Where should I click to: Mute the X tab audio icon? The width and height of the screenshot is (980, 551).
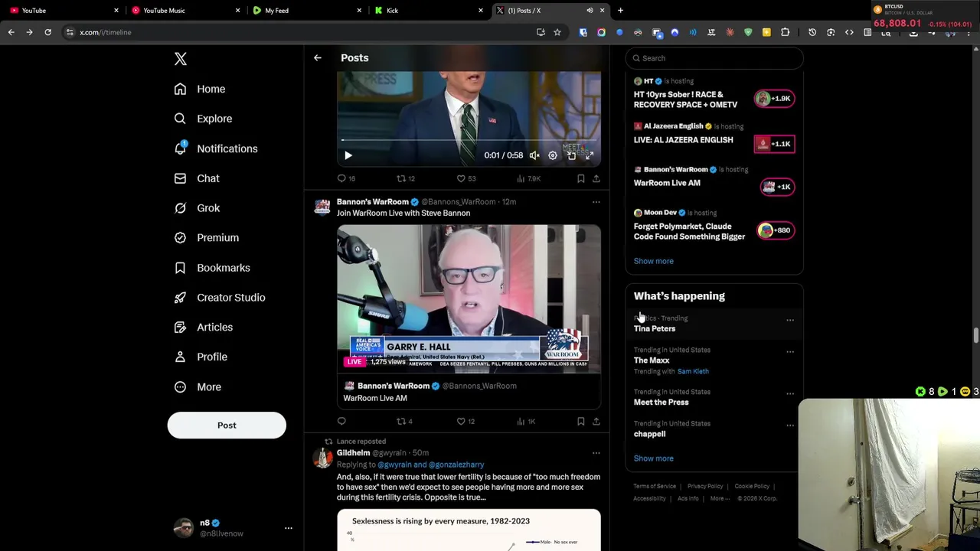(590, 11)
